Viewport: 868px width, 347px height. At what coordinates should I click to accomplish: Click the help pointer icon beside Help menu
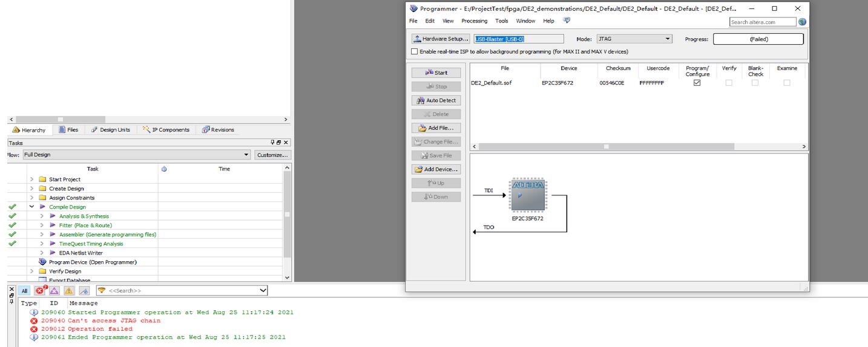(567, 21)
